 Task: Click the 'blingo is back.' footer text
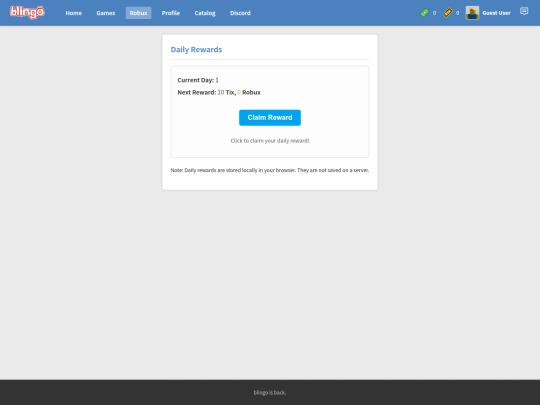(x=270, y=393)
